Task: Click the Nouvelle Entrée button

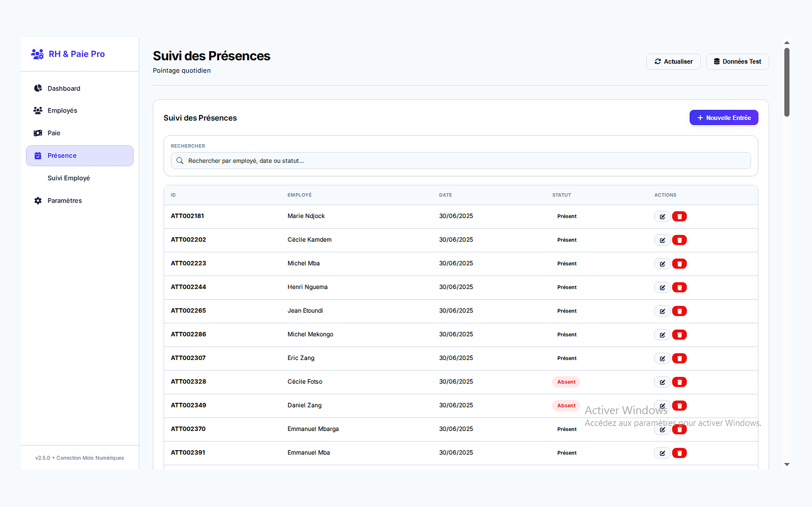Action: [x=724, y=117]
